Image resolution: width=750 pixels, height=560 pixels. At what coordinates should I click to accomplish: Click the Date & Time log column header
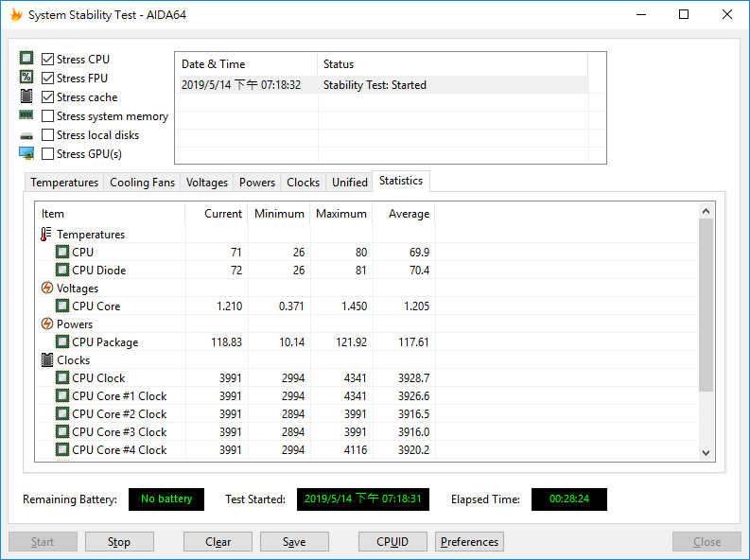coord(246,64)
